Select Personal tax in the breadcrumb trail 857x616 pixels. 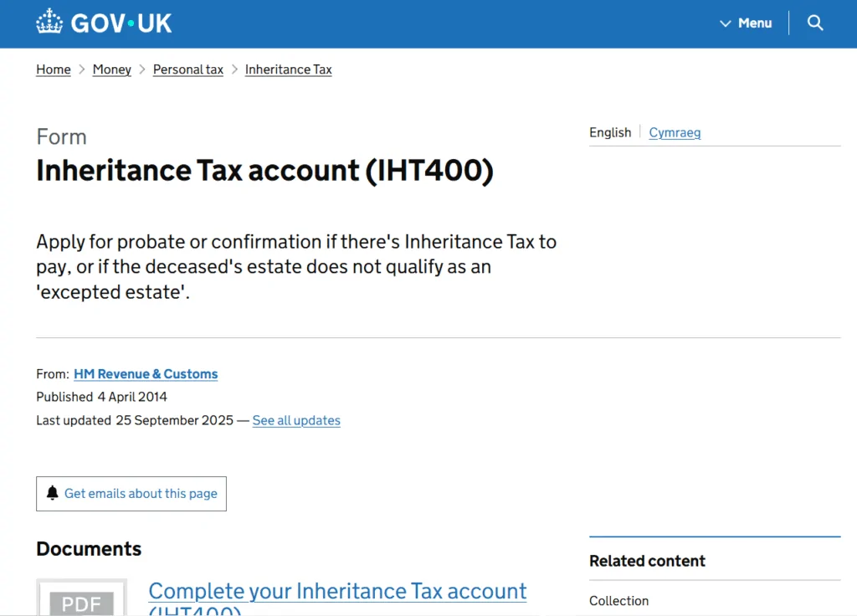click(187, 69)
